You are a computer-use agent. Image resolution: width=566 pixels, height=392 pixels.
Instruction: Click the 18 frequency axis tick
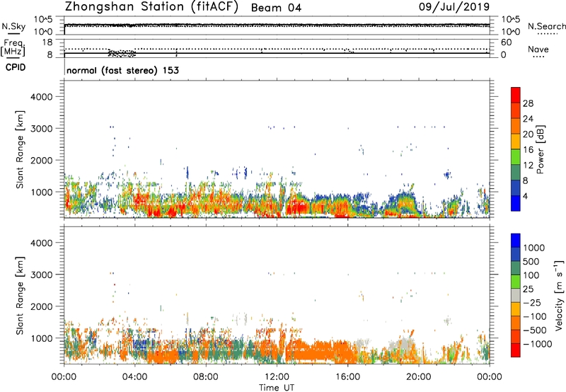[47, 42]
